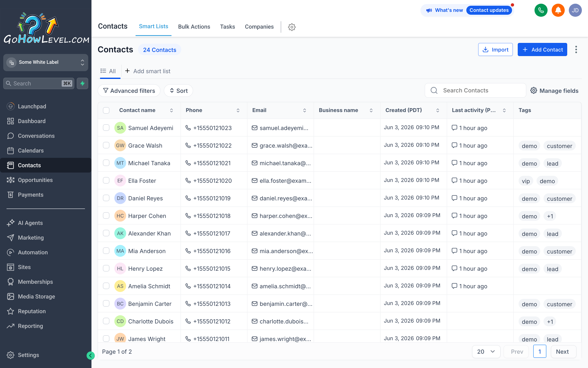
Task: Select the Ella Foster row checkbox
Action: [106, 180]
